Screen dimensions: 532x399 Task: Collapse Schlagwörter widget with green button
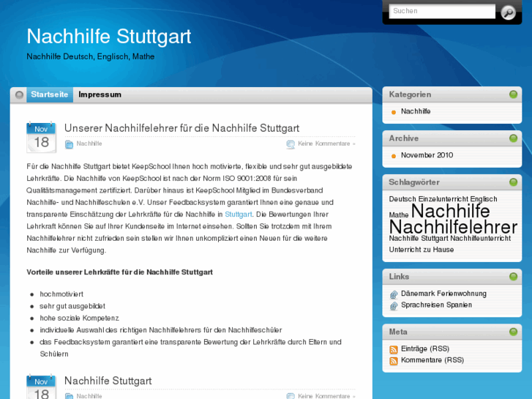(x=513, y=182)
